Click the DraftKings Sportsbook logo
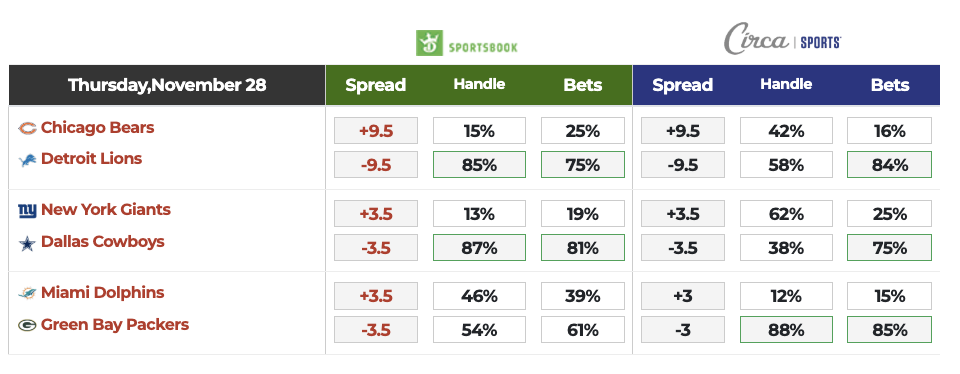The image size is (960, 374). point(467,43)
